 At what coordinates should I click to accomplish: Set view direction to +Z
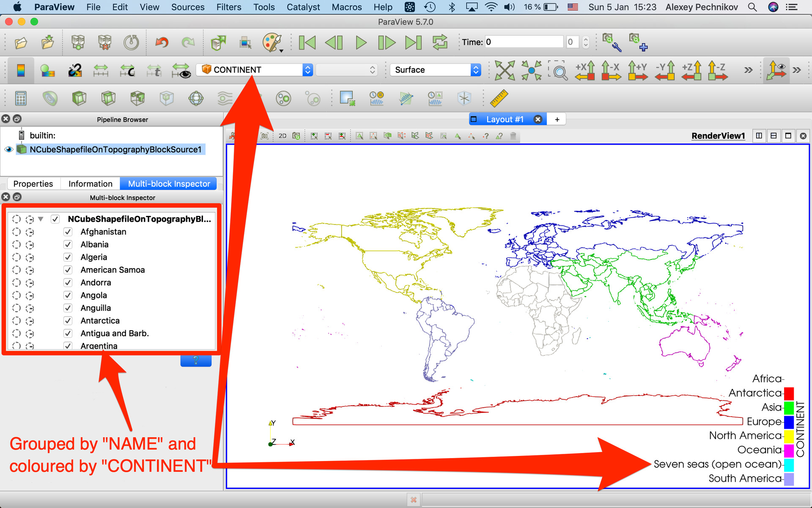(691, 70)
